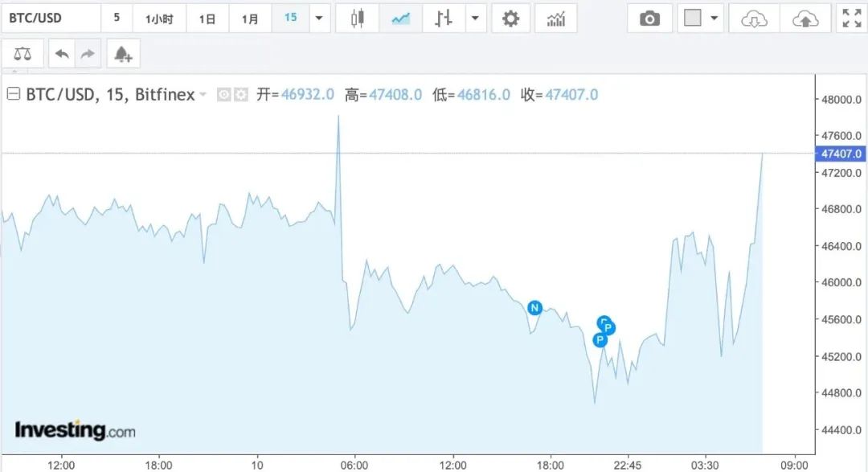
Task: Click the N event marker on the chart
Action: click(534, 307)
